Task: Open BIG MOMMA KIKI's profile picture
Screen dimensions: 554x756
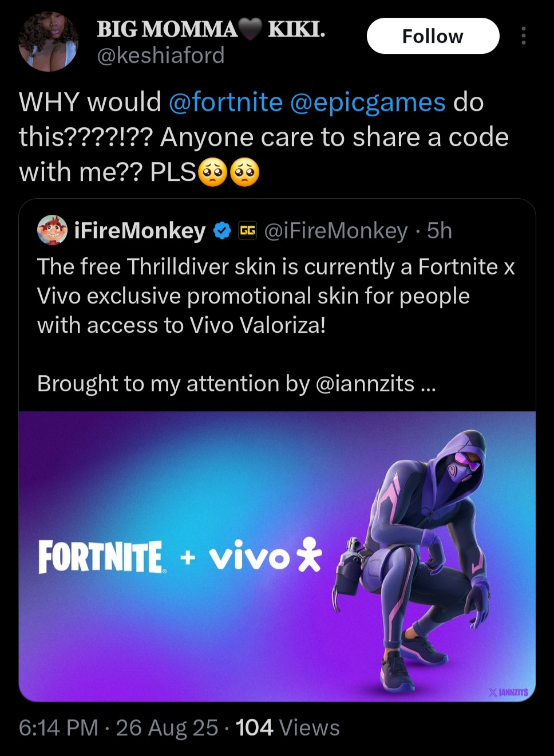Action: click(48, 42)
